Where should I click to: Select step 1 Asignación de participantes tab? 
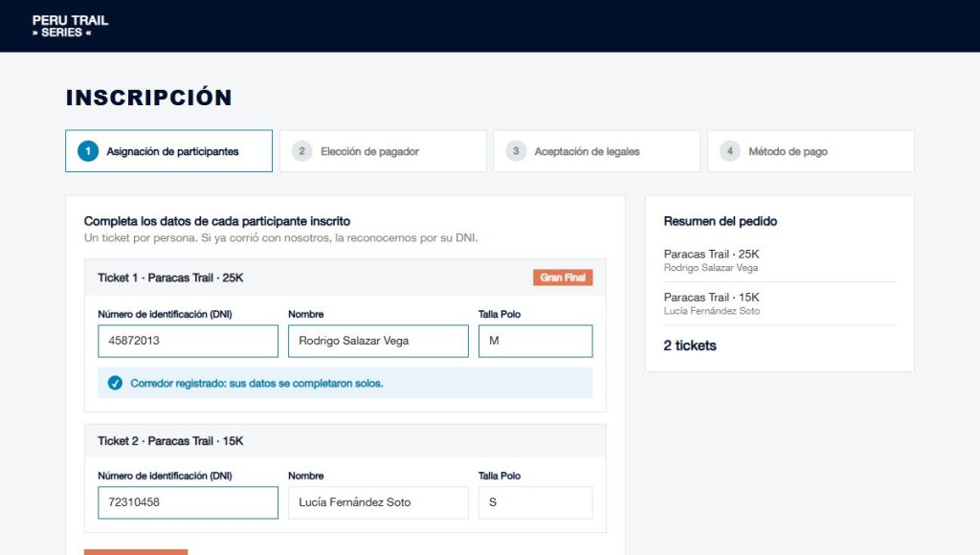coord(168,150)
